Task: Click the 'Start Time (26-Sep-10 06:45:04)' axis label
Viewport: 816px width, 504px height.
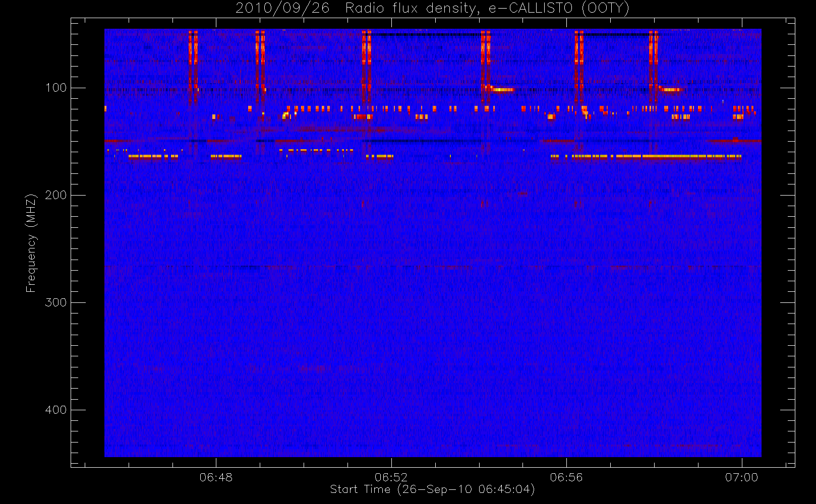Action: click(x=432, y=489)
